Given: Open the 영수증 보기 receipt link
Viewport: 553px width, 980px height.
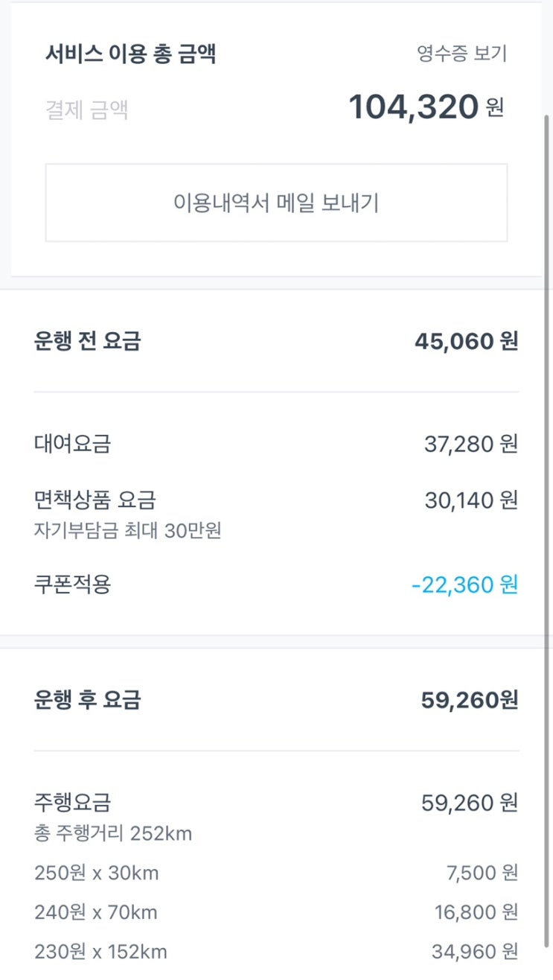Looking at the screenshot, I should 461,54.
